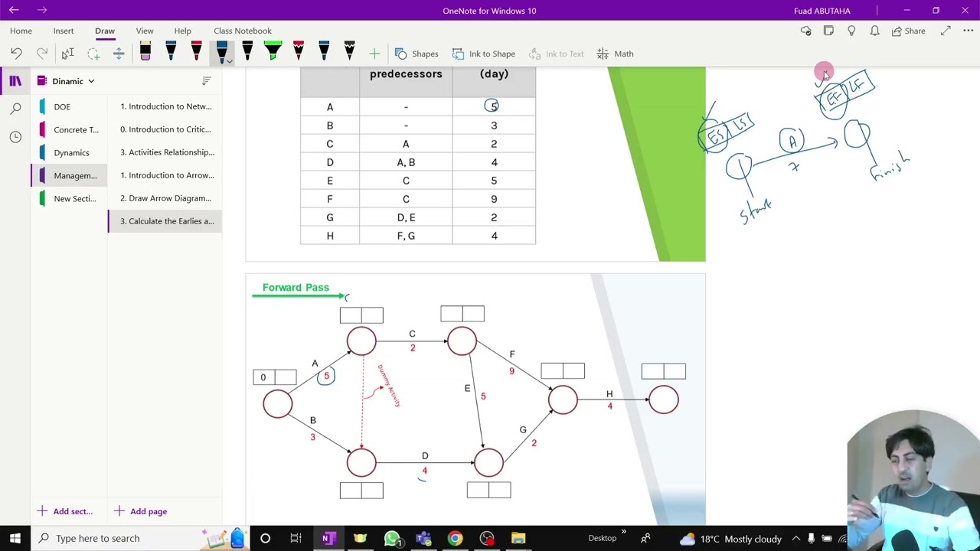Open the Concrete T... section

(69, 129)
